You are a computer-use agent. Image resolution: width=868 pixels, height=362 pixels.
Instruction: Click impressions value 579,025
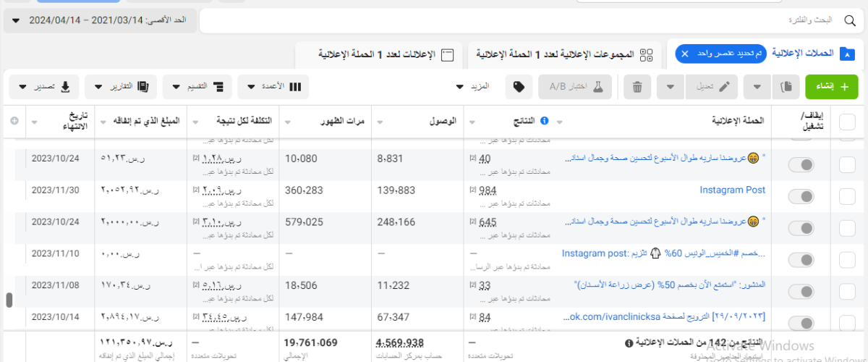pyautogui.click(x=305, y=222)
